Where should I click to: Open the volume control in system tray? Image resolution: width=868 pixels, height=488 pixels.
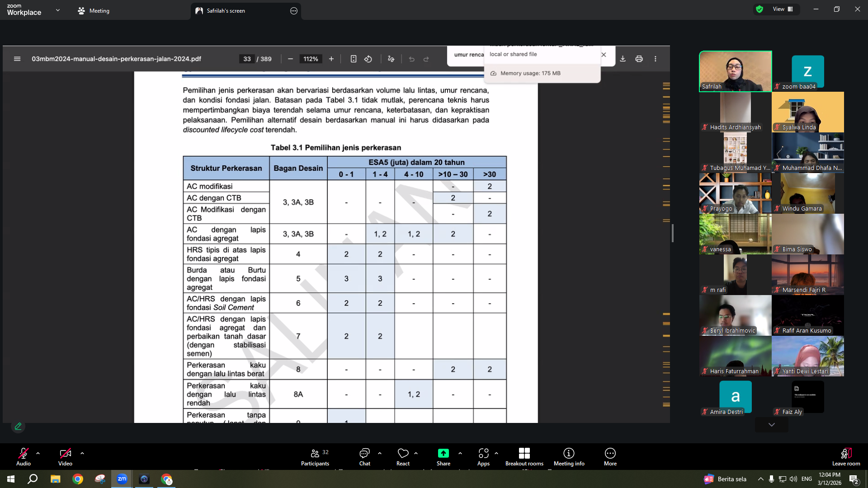tap(793, 479)
